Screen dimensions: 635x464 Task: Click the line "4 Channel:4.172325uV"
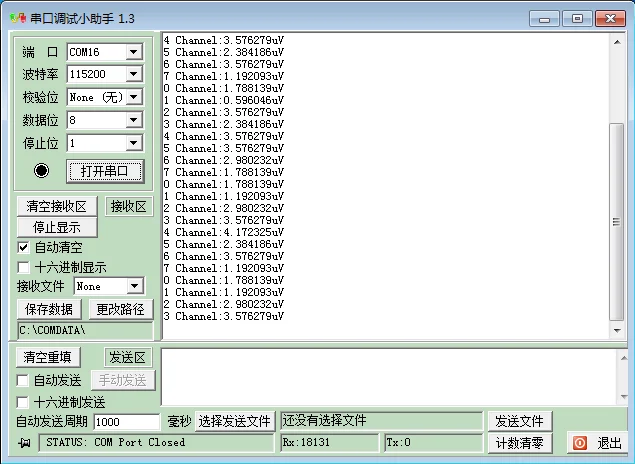point(224,232)
